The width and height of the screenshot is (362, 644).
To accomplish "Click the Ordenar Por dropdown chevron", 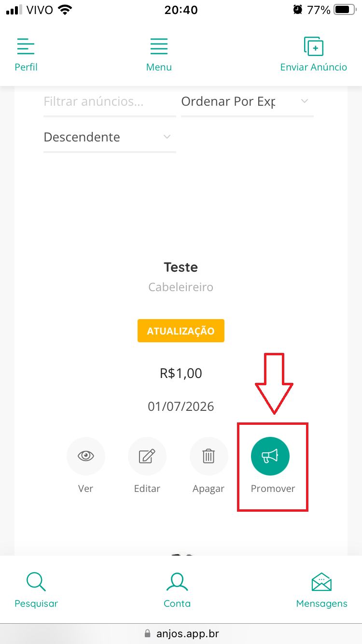I will point(304,101).
